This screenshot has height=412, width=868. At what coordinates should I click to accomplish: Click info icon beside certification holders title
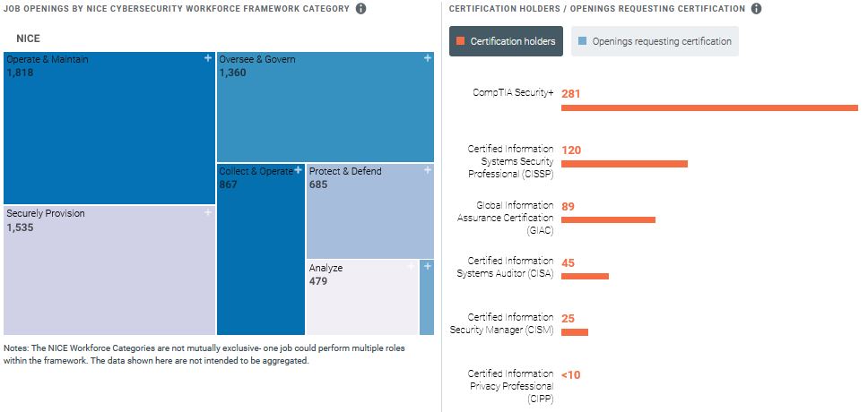pyautogui.click(x=756, y=9)
